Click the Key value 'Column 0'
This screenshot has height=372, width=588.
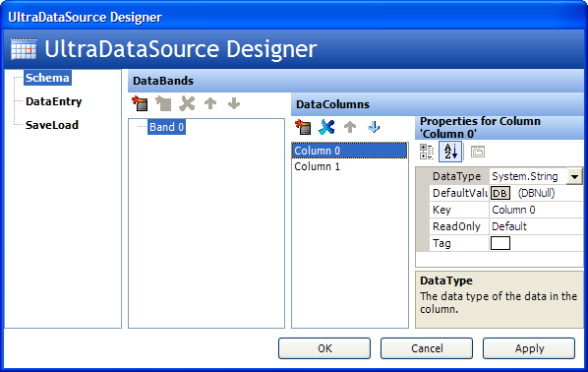tap(513, 210)
